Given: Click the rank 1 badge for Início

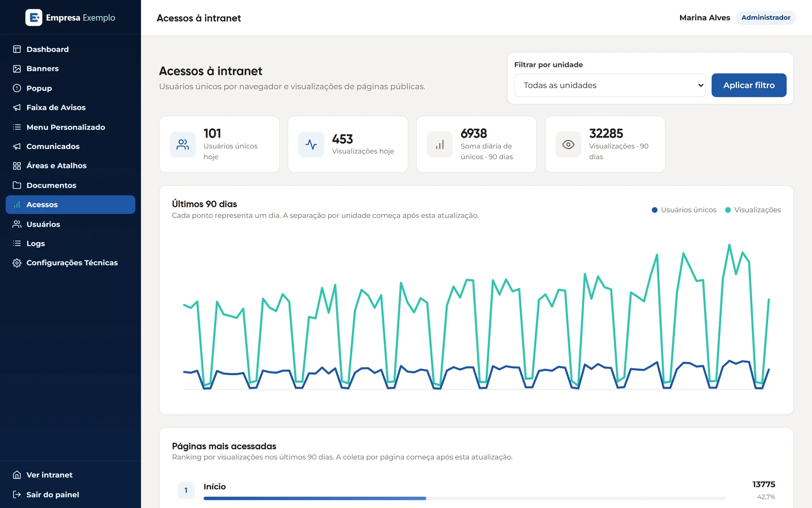Looking at the screenshot, I should coord(186,490).
